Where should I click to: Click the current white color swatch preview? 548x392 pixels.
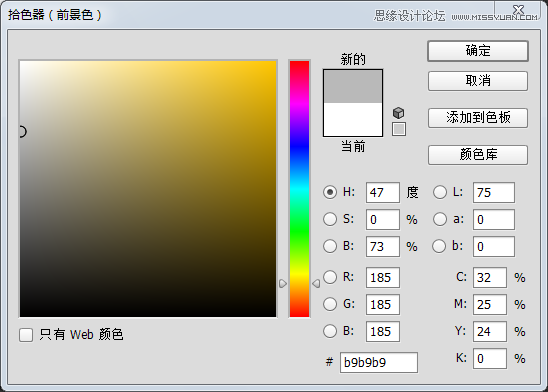[353, 119]
